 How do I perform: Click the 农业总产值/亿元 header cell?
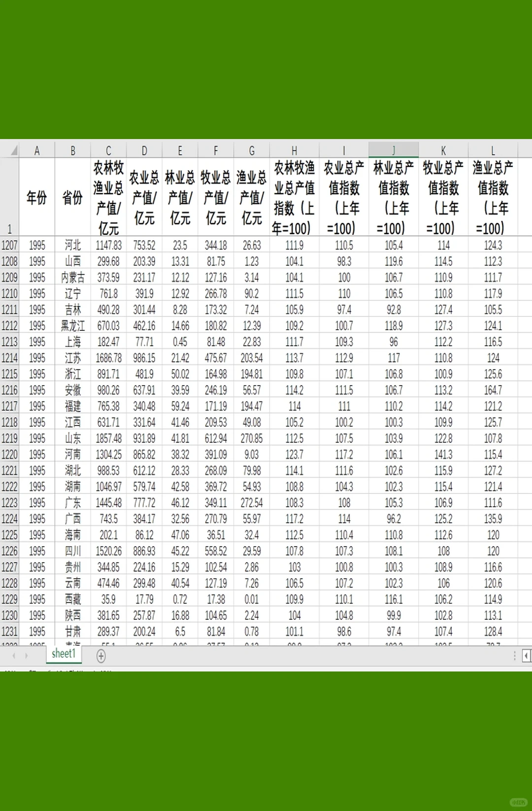click(144, 197)
